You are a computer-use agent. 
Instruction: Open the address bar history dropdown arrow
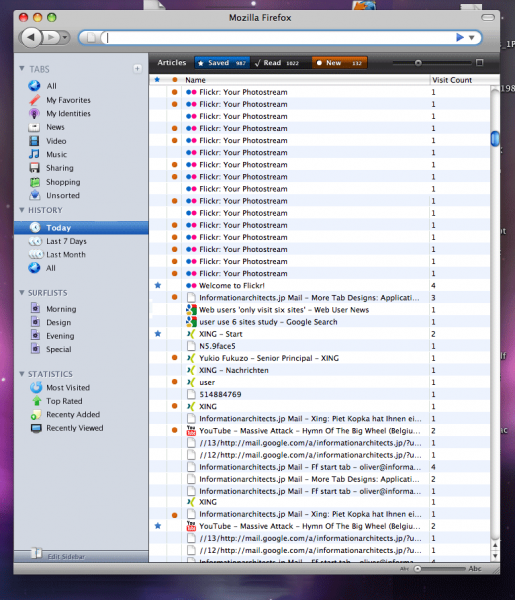[472, 38]
